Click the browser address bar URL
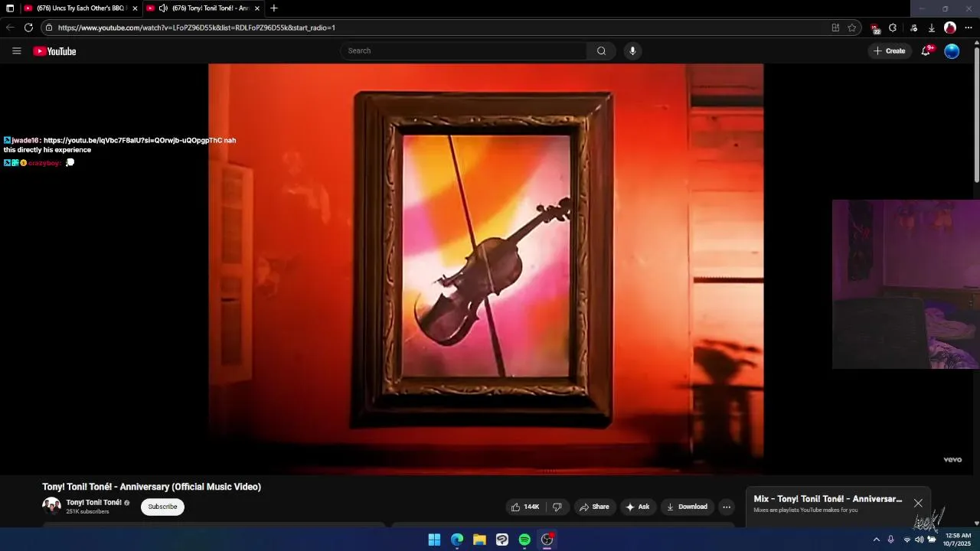This screenshot has width=980, height=551. tap(197, 28)
